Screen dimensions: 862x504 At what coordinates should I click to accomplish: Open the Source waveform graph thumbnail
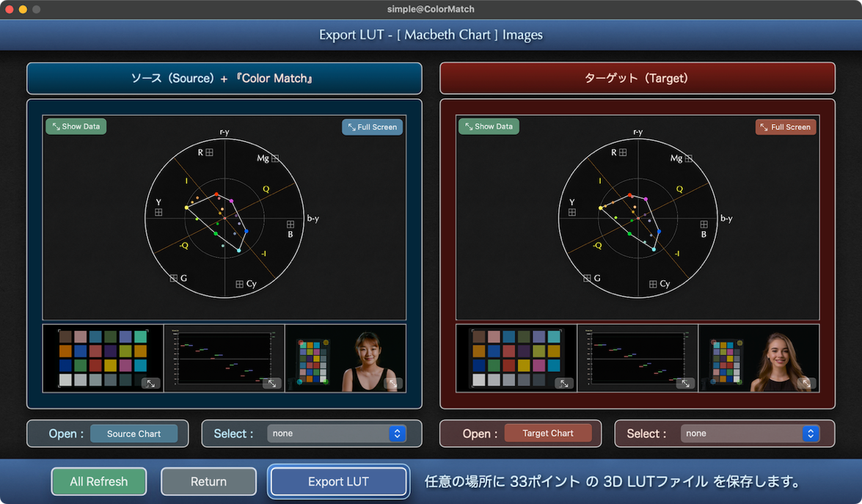coord(224,358)
